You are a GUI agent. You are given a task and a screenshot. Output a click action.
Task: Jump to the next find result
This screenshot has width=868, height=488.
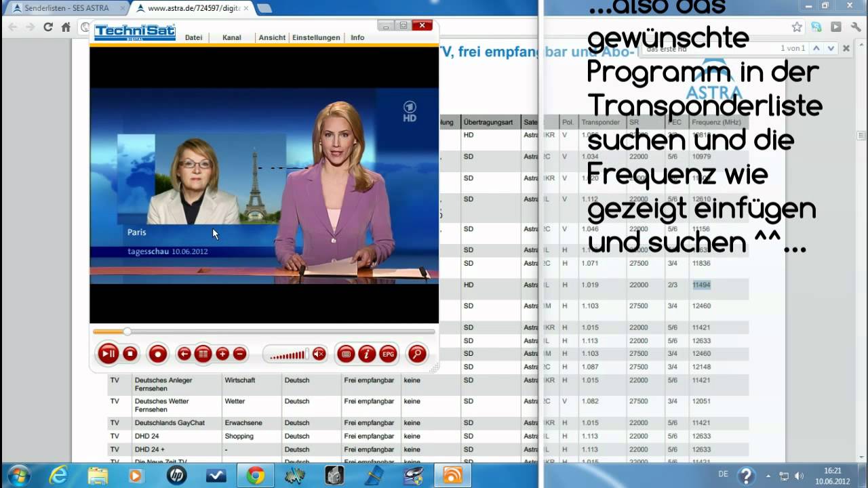tap(831, 48)
